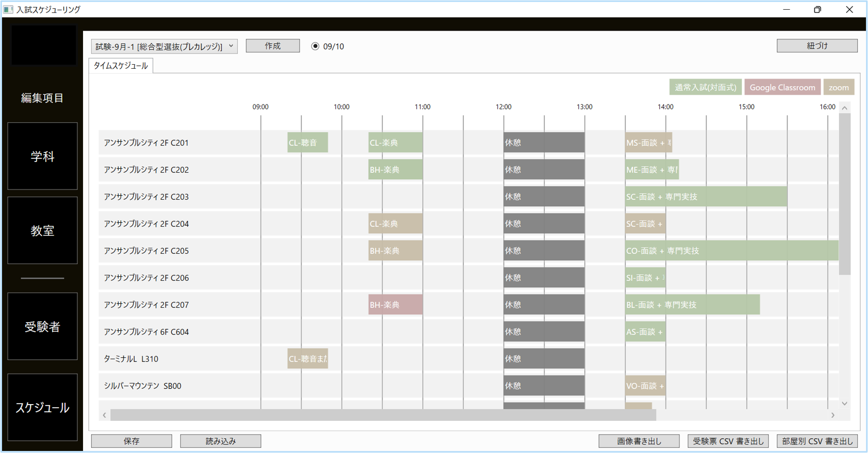Open the 試験-9月-1 exam dropdown

pos(164,46)
